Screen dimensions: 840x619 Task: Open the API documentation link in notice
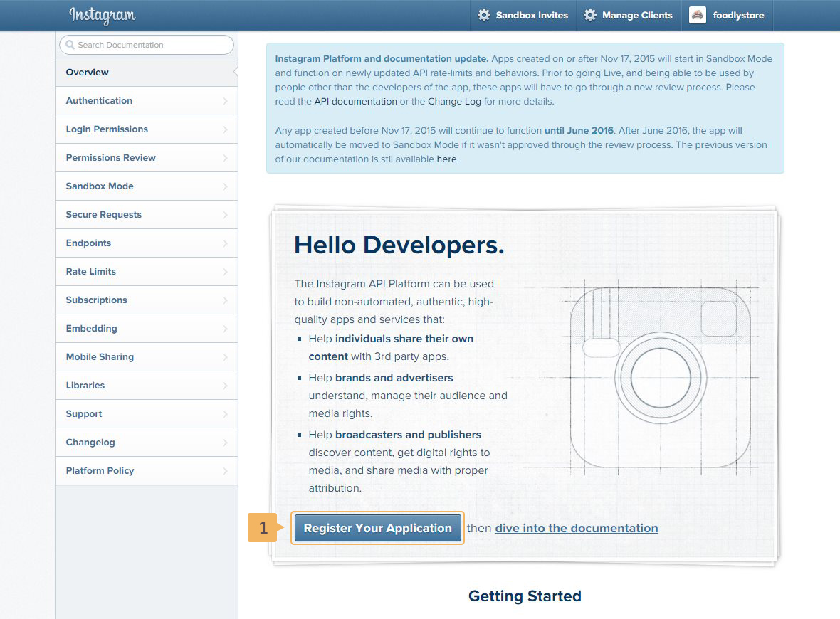pyautogui.click(x=355, y=102)
